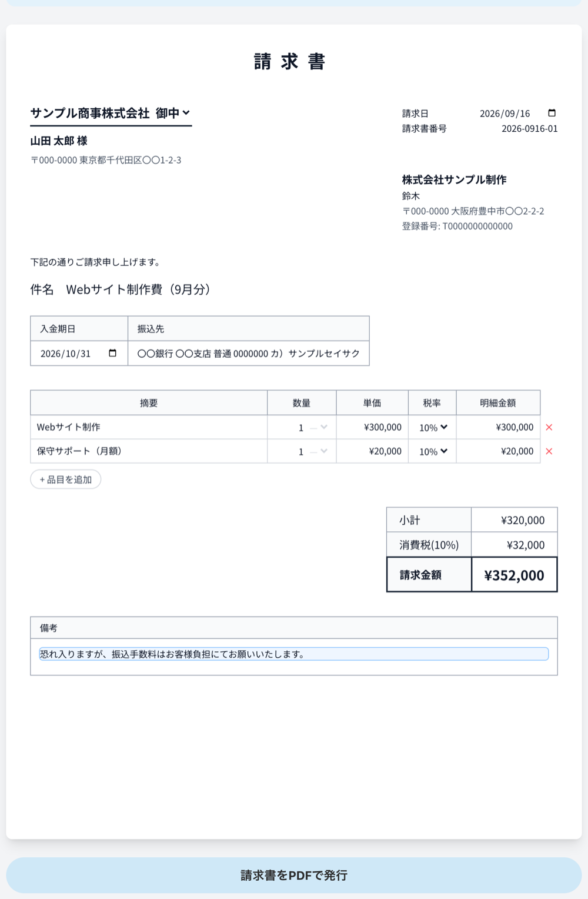
Task: Edit the client name サンプル商事株式会社
Action: click(90, 113)
